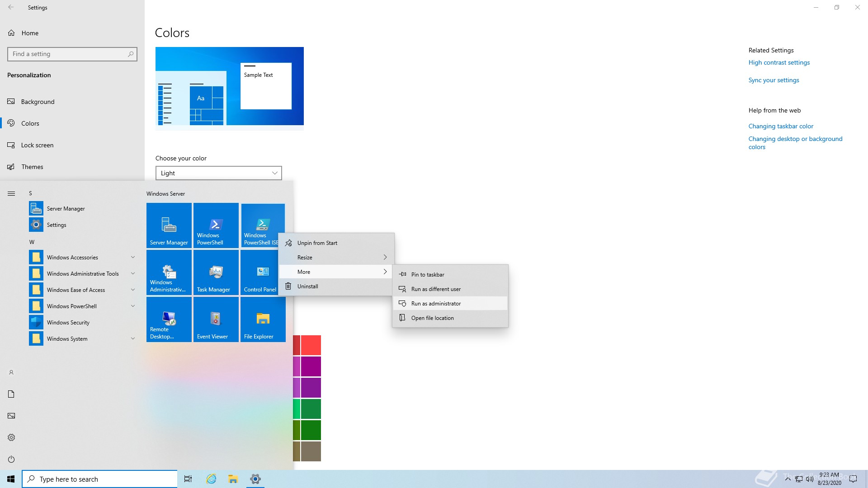The width and height of the screenshot is (868, 488).
Task: Open Server Manager from the app list
Action: tap(83, 208)
